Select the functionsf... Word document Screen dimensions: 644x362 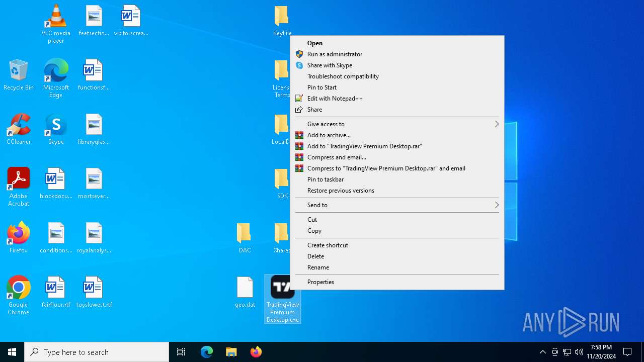[94, 75]
